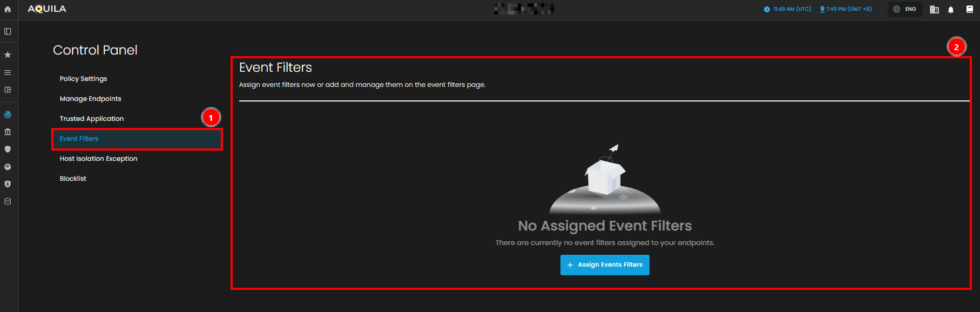Screen dimensions: 980x312
Task: Open notifications bell
Action: tap(951, 9)
